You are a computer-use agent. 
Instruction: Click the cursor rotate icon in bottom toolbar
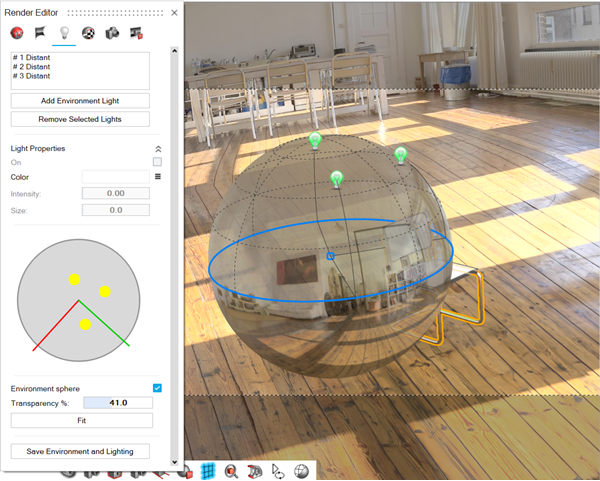click(279, 471)
